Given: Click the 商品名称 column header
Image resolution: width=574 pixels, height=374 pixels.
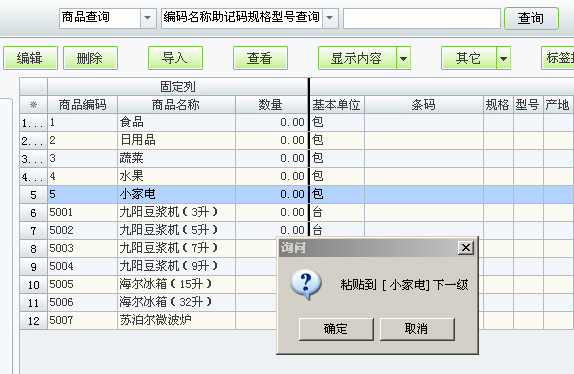Looking at the screenshot, I should pyautogui.click(x=176, y=105).
